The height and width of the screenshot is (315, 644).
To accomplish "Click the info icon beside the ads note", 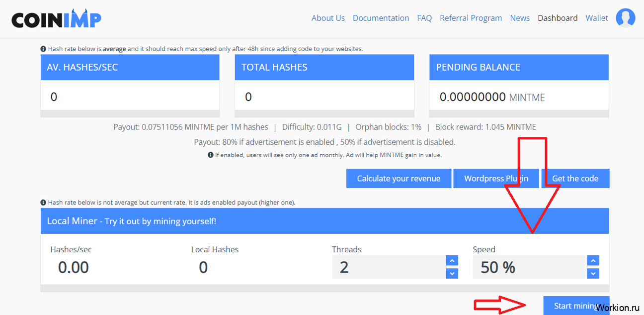I will pyautogui.click(x=210, y=155).
